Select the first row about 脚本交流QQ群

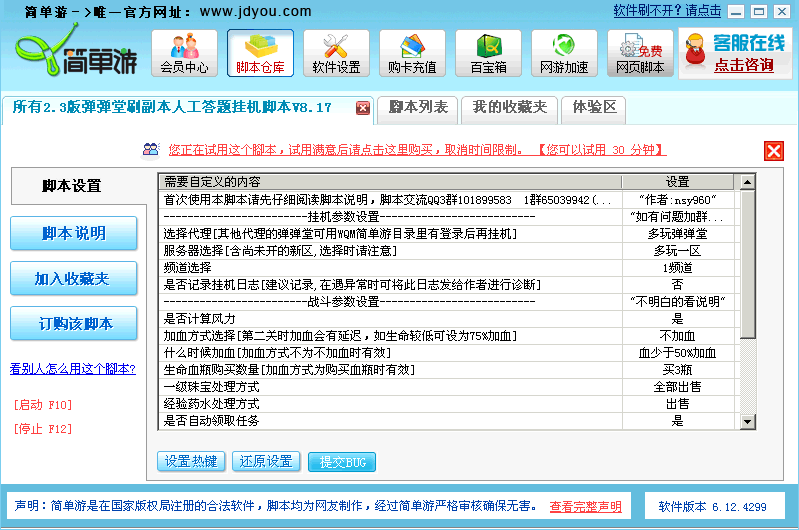pyautogui.click(x=390, y=200)
